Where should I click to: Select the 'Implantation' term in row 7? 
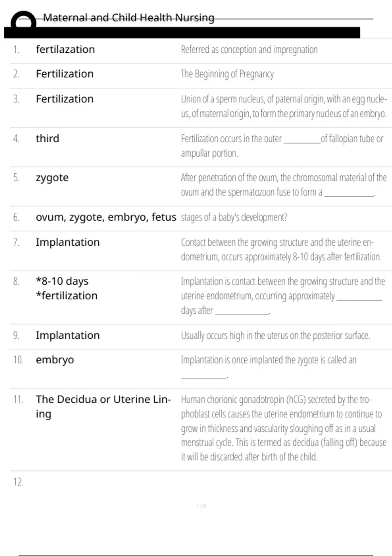tap(68, 242)
